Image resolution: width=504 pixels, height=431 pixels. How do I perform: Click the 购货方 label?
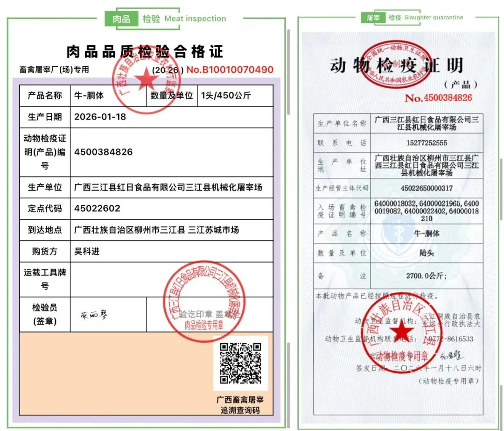tap(45, 251)
